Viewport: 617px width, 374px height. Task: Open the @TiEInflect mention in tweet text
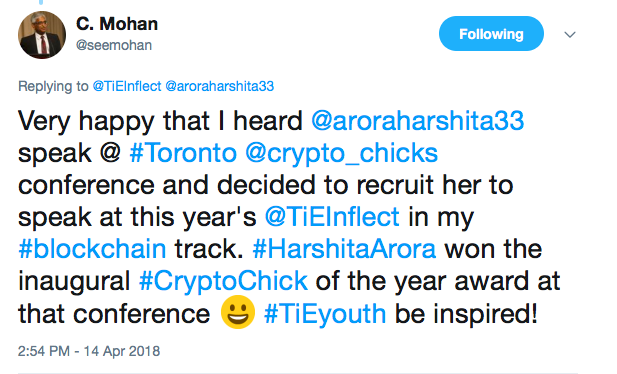click(x=332, y=217)
